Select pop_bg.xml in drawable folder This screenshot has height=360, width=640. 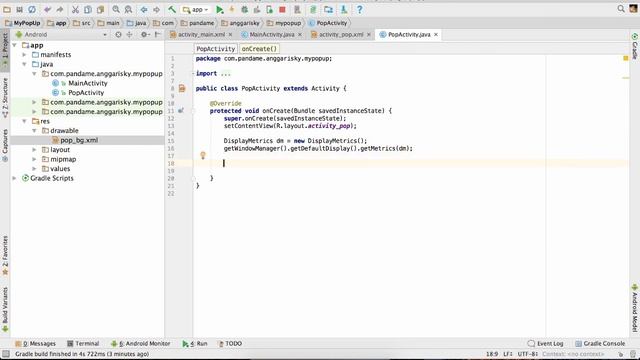pos(79,140)
